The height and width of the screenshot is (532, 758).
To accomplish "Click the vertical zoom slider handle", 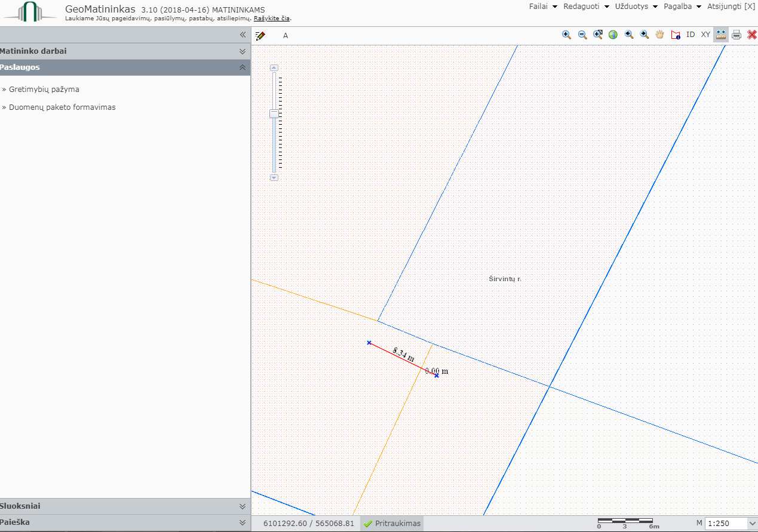I will pos(274,113).
